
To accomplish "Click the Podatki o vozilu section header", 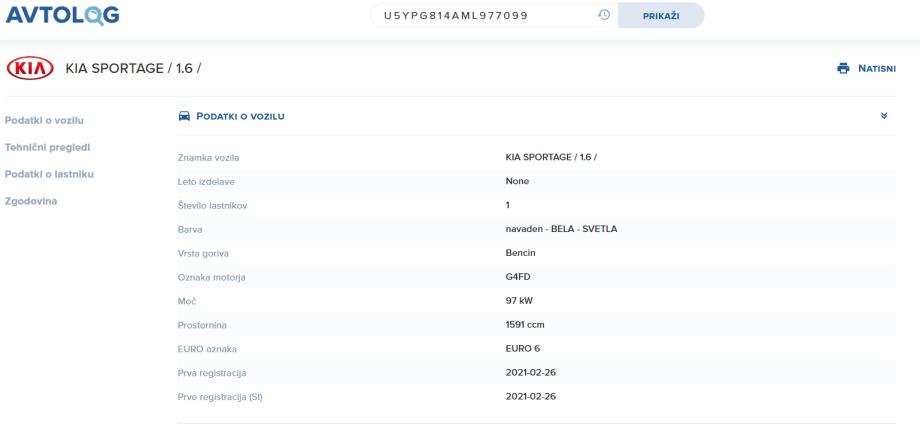I will (x=241, y=116).
